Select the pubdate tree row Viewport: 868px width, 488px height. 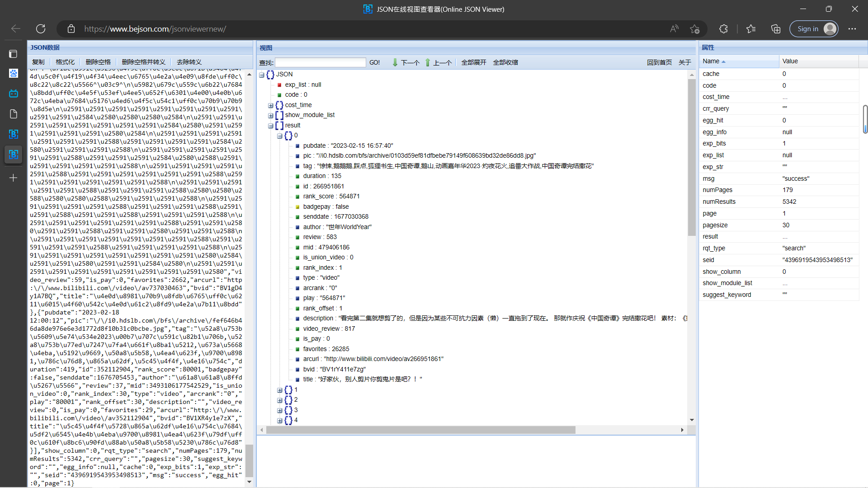348,146
